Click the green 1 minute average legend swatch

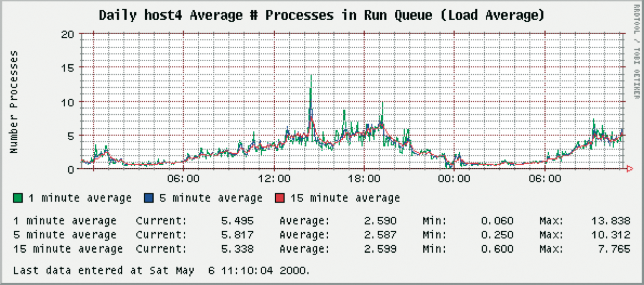[18, 198]
